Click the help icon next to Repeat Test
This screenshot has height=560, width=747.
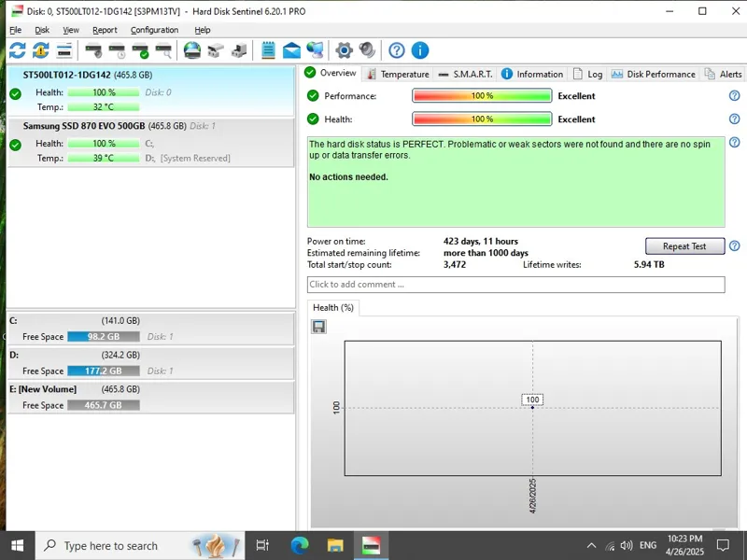click(735, 245)
